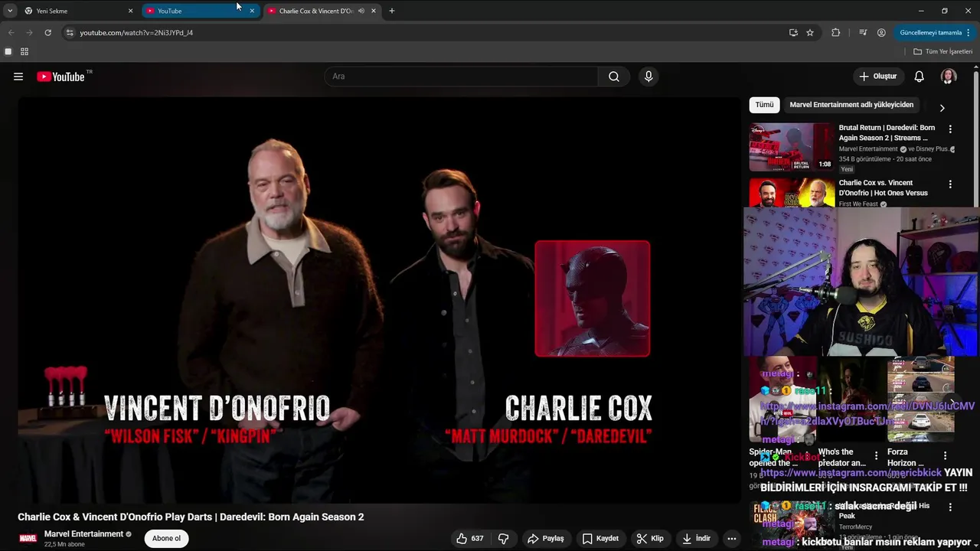This screenshot has height=551, width=980.
Task: Open options for Hot Ones Versus video
Action: (950, 184)
